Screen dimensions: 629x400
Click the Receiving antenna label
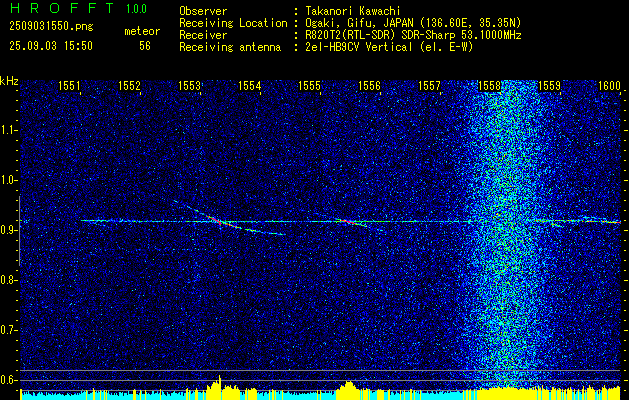coord(230,47)
